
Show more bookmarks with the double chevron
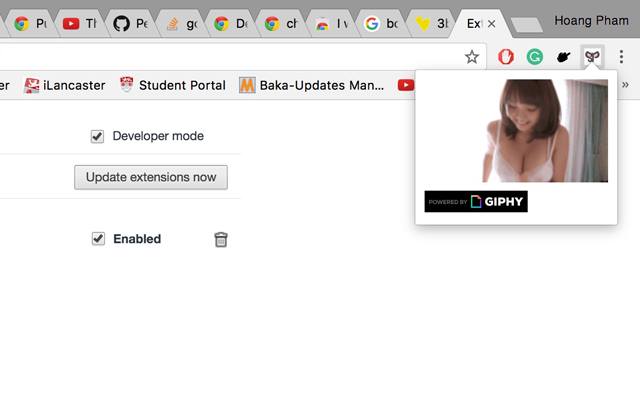625,85
